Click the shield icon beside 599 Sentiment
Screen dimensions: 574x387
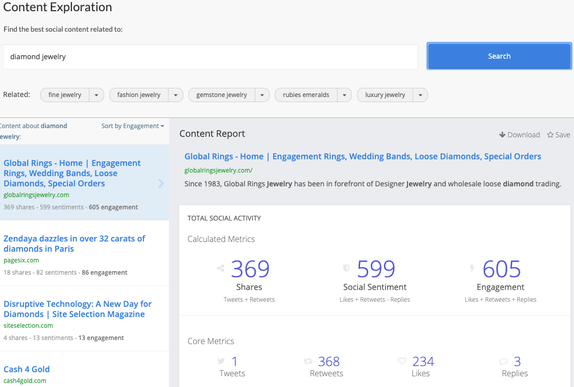(x=346, y=268)
